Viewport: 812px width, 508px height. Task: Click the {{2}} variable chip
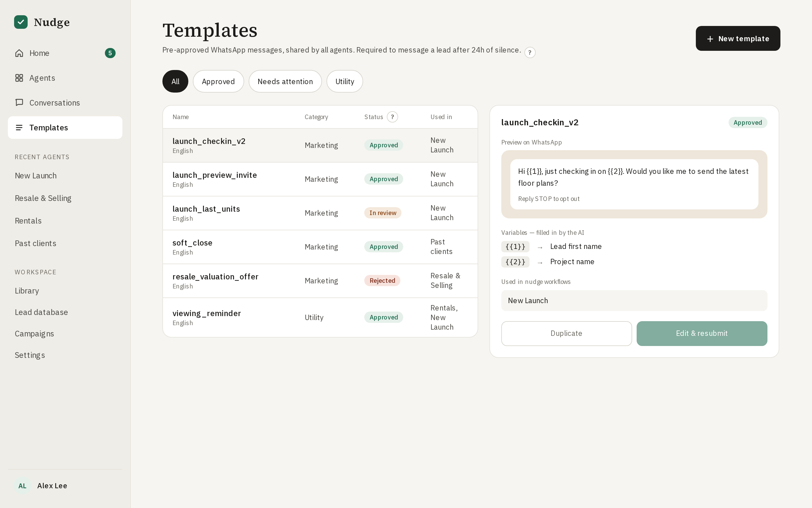point(515,262)
